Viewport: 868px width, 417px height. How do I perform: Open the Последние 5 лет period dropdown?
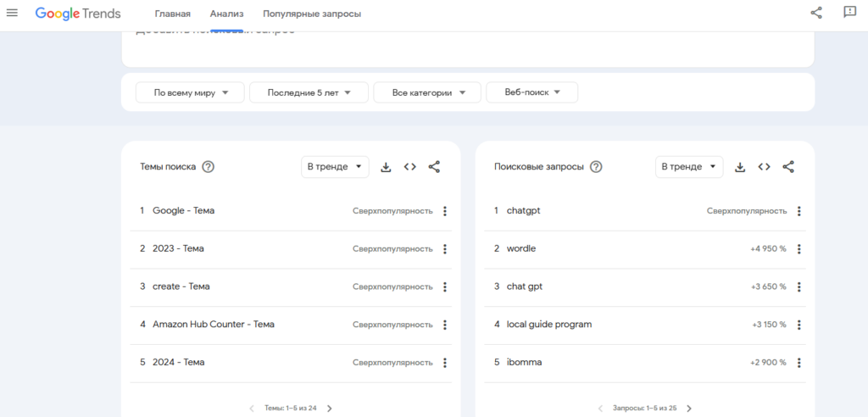[x=309, y=92]
